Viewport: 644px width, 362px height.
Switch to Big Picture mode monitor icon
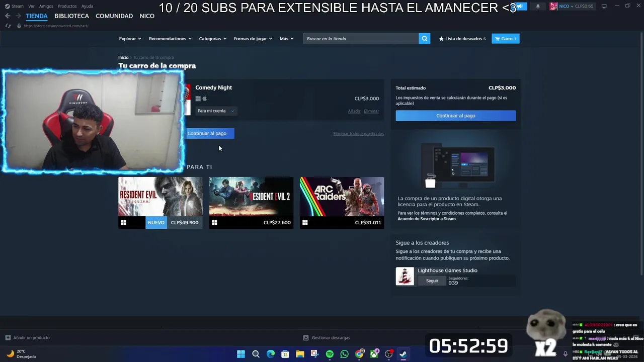pos(604,6)
